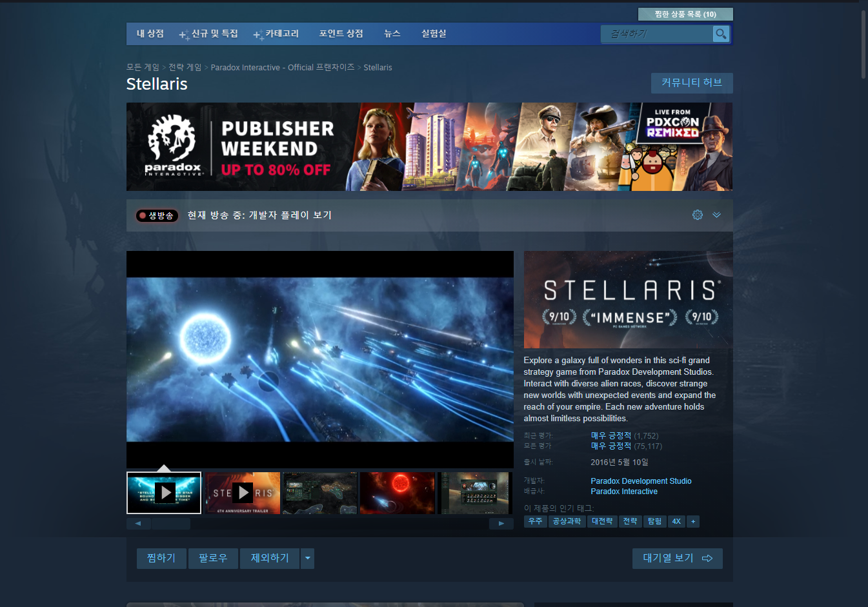This screenshot has width=868, height=607.
Task: Click the Stellaris header capsule image
Action: click(628, 299)
